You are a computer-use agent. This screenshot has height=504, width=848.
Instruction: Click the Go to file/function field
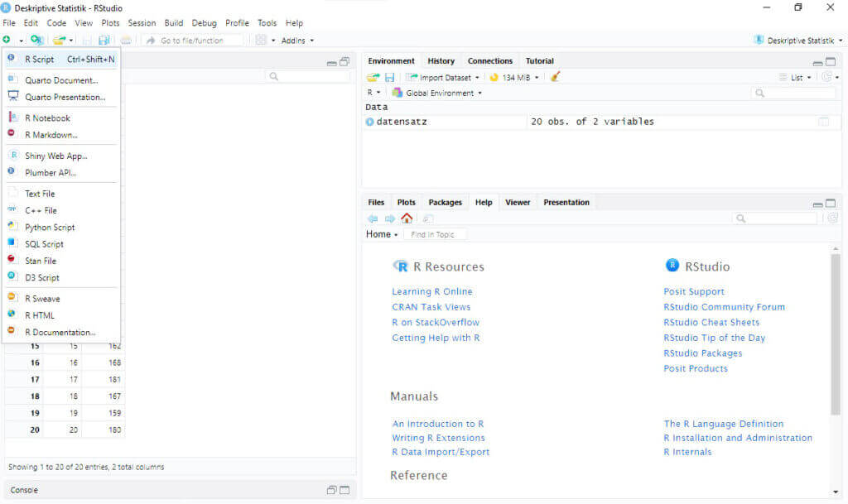192,41
